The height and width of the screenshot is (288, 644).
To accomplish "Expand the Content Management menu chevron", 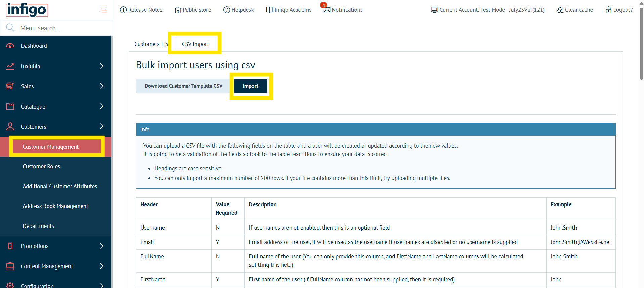I will coord(102,266).
